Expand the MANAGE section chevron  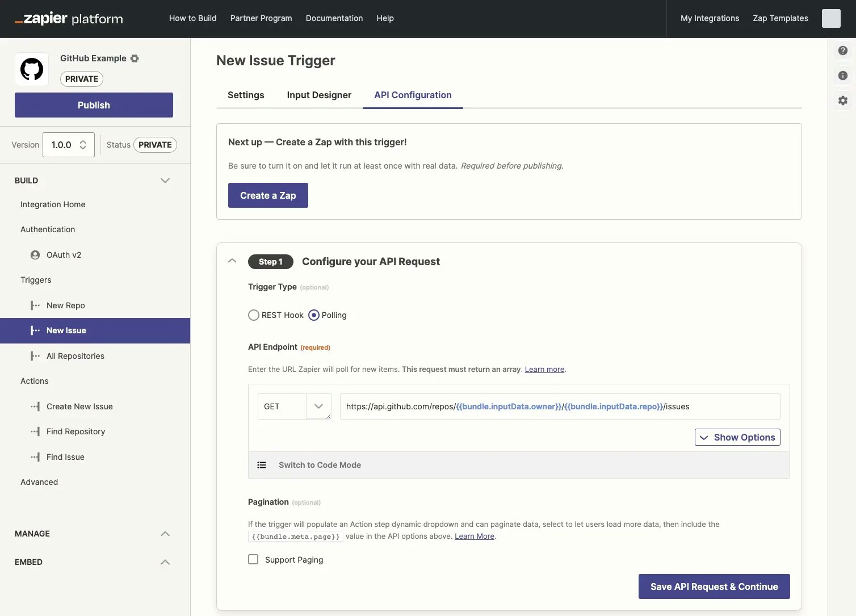[165, 534]
